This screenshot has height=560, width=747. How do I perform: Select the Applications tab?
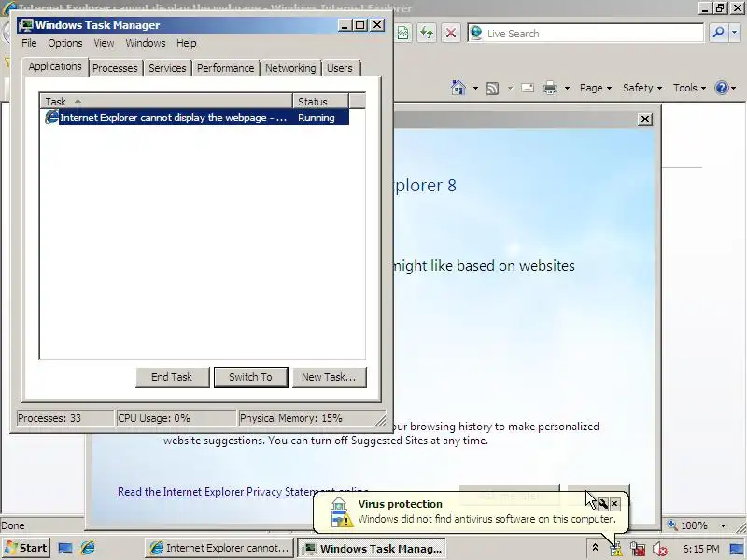coord(55,66)
